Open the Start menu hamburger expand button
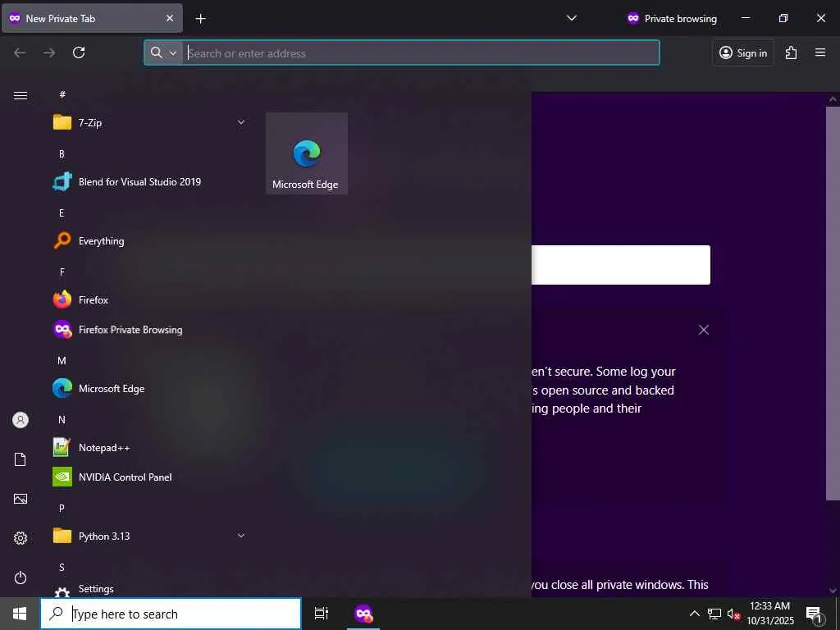840x630 pixels. (x=21, y=95)
